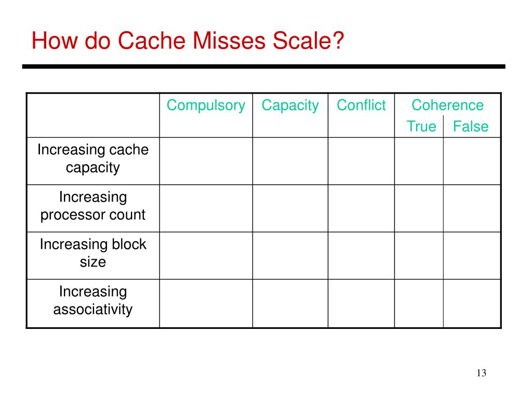
Task: Click the slide number 13
Action: coord(482,373)
